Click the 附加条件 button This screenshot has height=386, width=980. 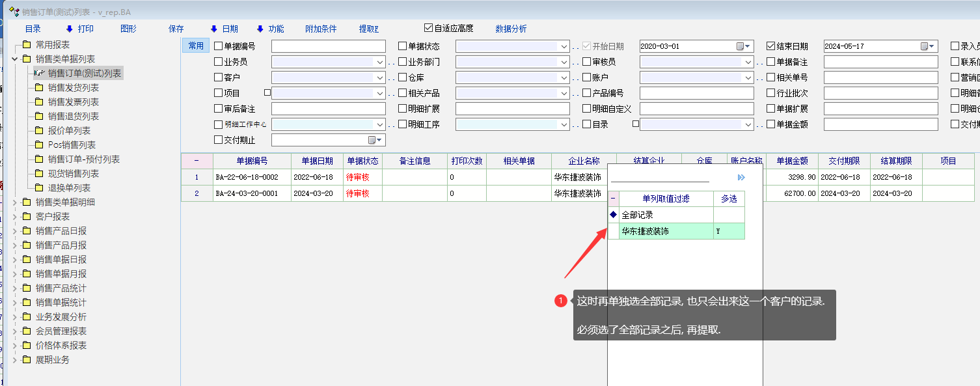(321, 29)
